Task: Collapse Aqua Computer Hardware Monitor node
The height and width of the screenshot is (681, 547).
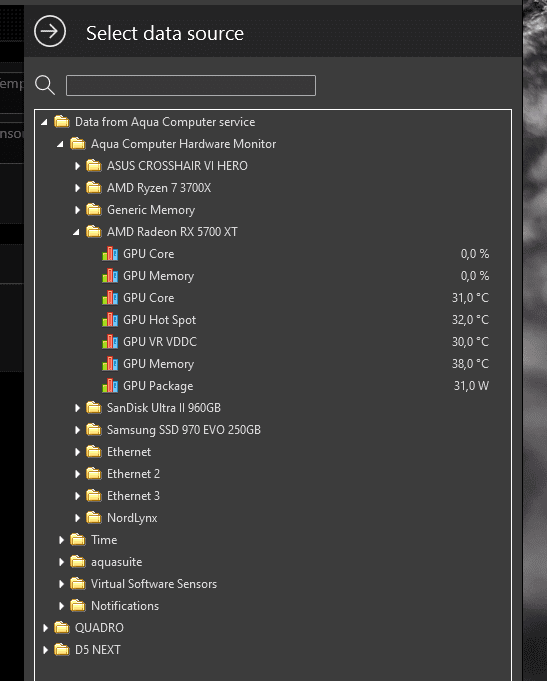Action: click(60, 144)
